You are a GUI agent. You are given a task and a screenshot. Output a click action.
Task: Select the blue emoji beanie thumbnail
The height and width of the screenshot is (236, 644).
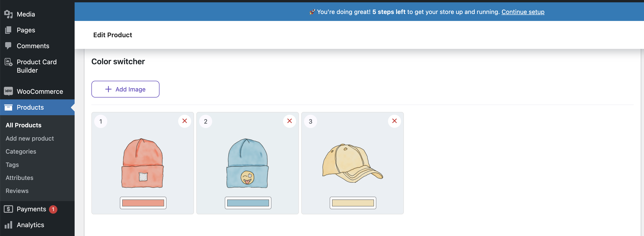coord(247,163)
